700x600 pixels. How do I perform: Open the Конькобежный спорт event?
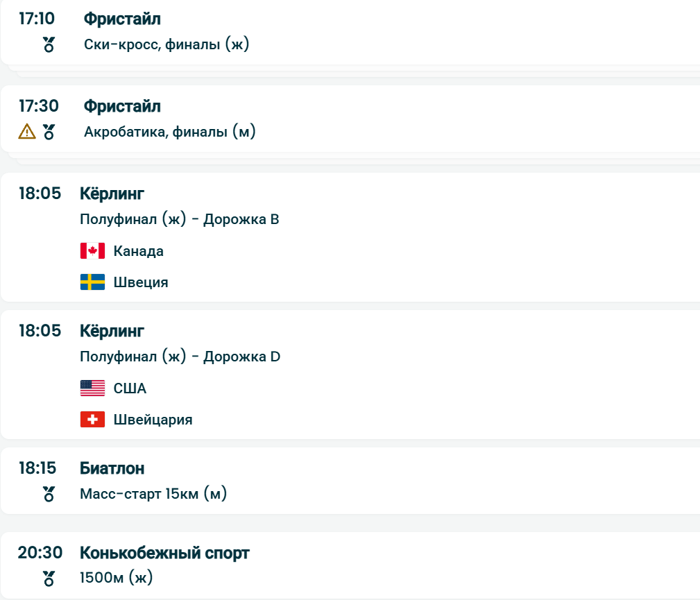point(164,553)
